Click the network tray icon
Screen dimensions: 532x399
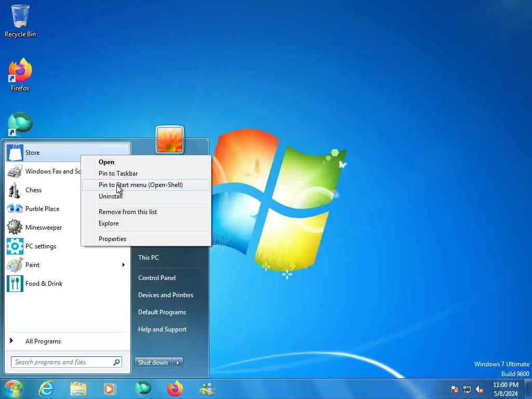[x=467, y=389]
